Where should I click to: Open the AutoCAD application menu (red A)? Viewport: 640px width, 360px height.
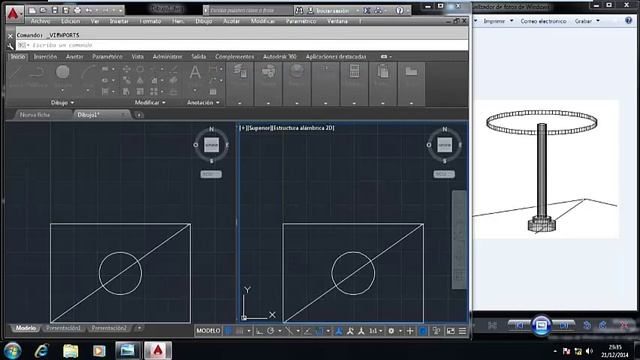click(13, 13)
